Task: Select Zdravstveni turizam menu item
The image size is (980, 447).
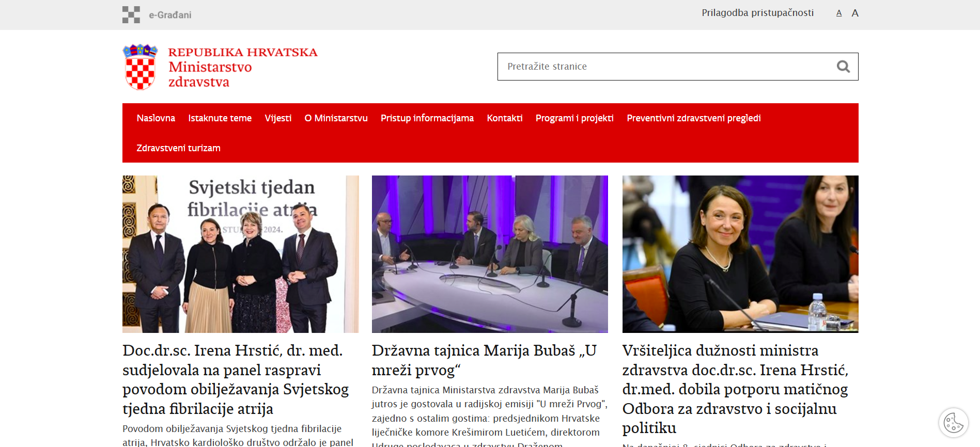Action: point(178,148)
